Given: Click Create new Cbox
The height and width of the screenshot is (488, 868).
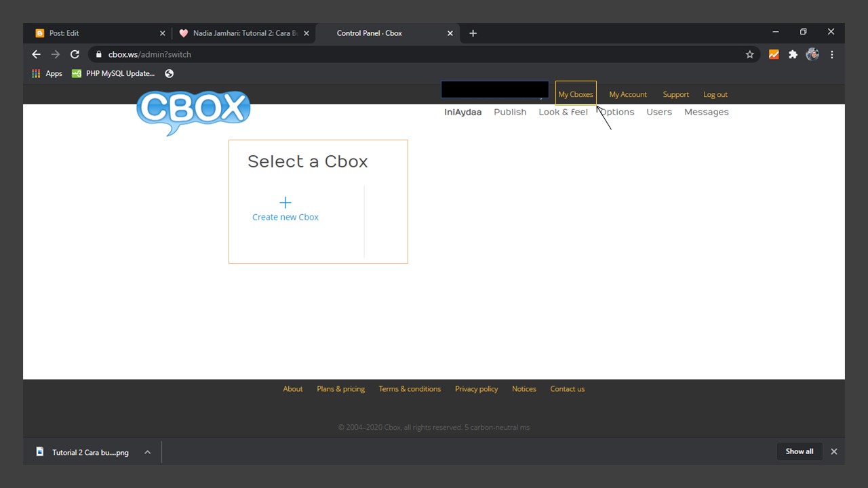Looking at the screenshot, I should 285,216.
